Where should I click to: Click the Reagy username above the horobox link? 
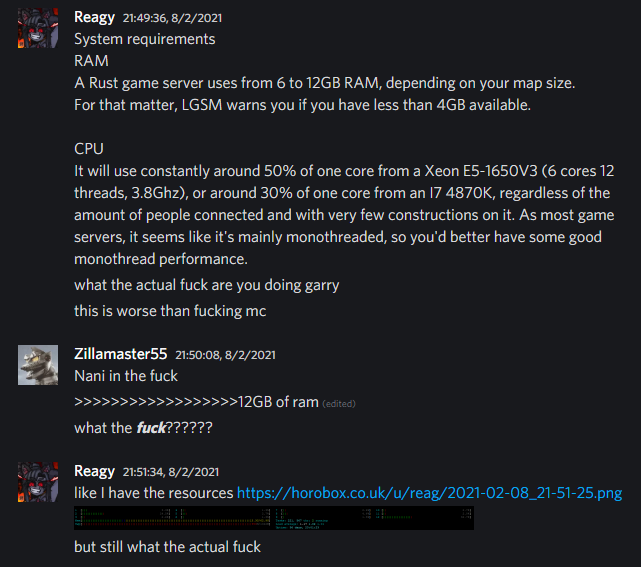pos(94,471)
